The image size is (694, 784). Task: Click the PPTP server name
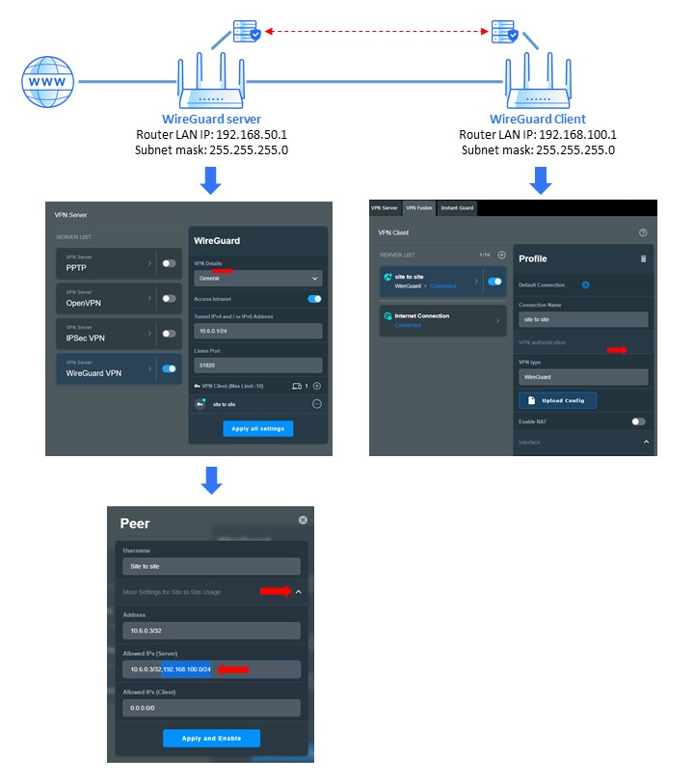[x=76, y=268]
